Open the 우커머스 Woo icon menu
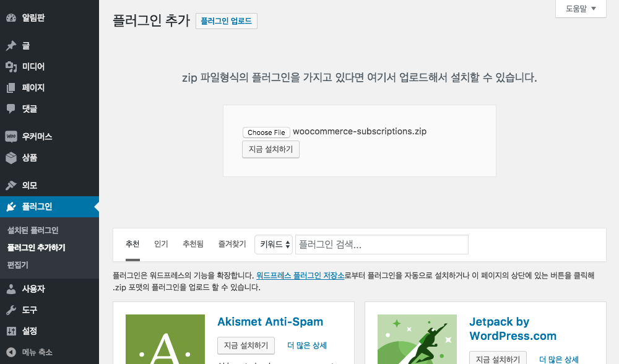This screenshot has height=364, width=619. 11,136
